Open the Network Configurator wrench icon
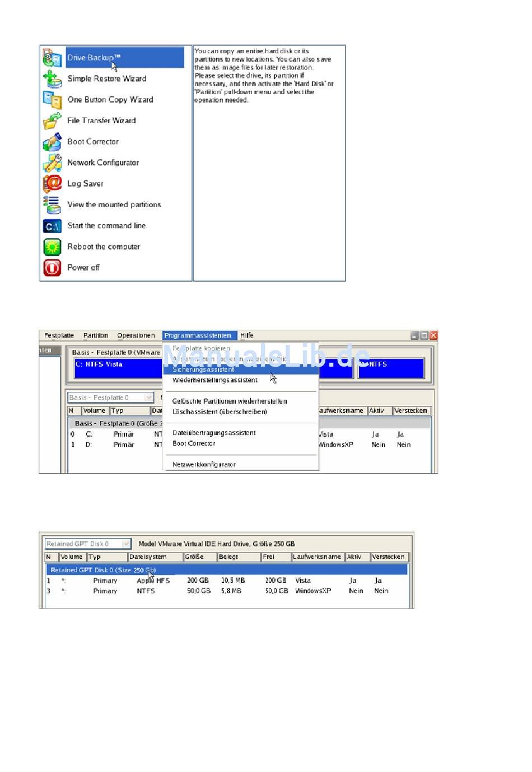 point(52,163)
